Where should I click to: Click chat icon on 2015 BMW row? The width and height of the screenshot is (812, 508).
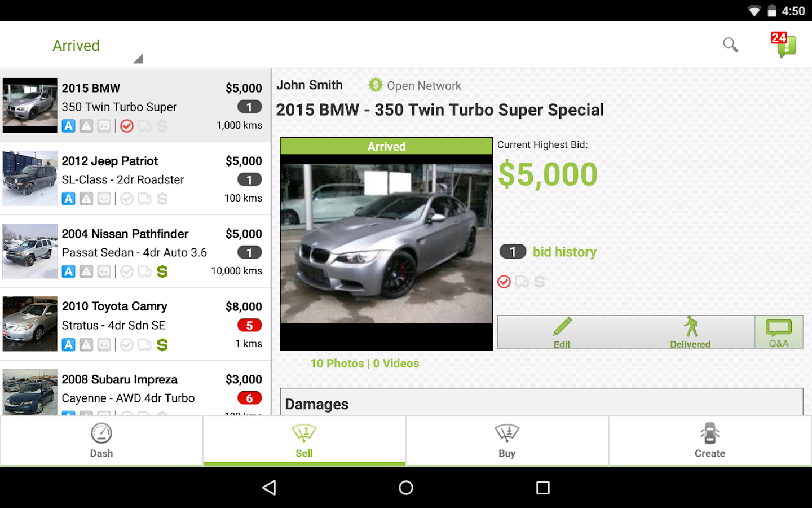(104, 126)
